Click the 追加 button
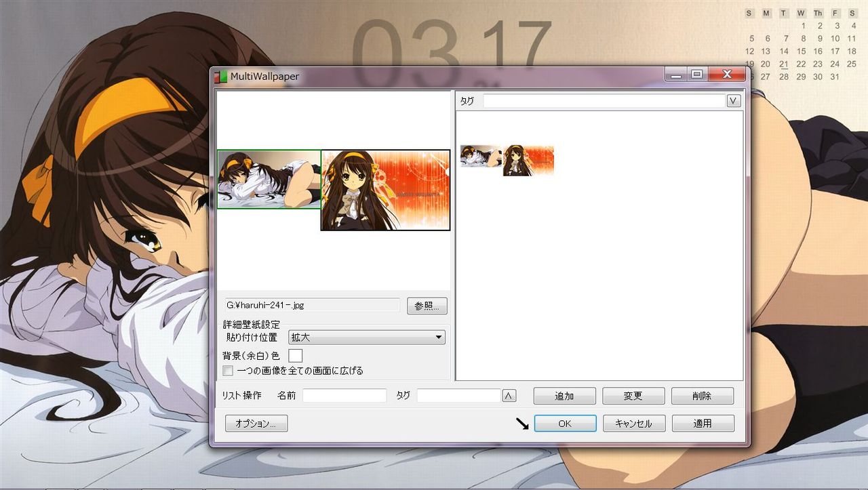The height and width of the screenshot is (490, 868). pyautogui.click(x=565, y=396)
